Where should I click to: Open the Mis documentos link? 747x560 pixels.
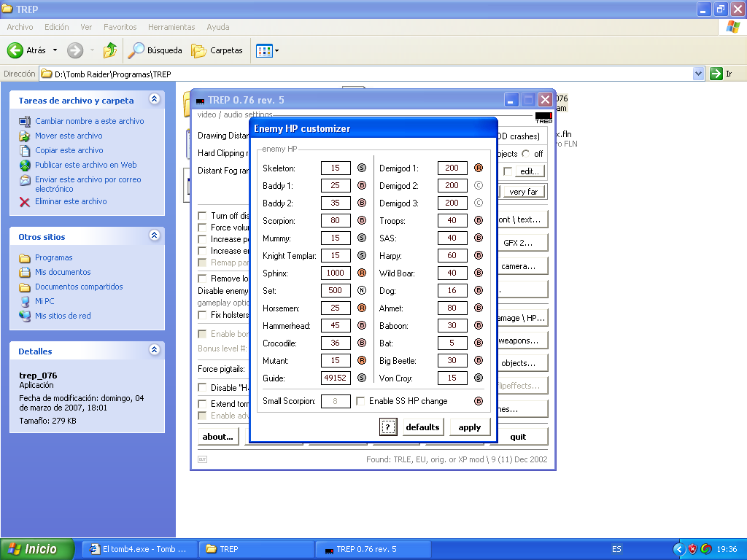tap(63, 272)
